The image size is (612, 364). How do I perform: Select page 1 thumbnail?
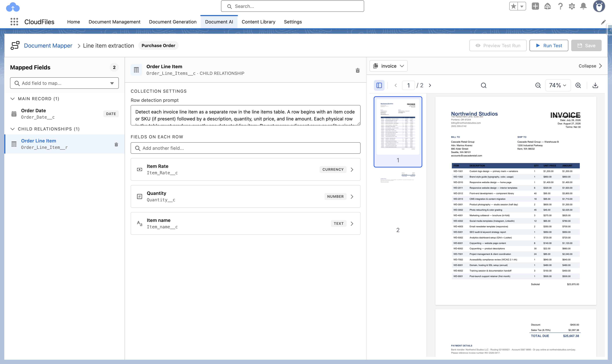click(398, 132)
